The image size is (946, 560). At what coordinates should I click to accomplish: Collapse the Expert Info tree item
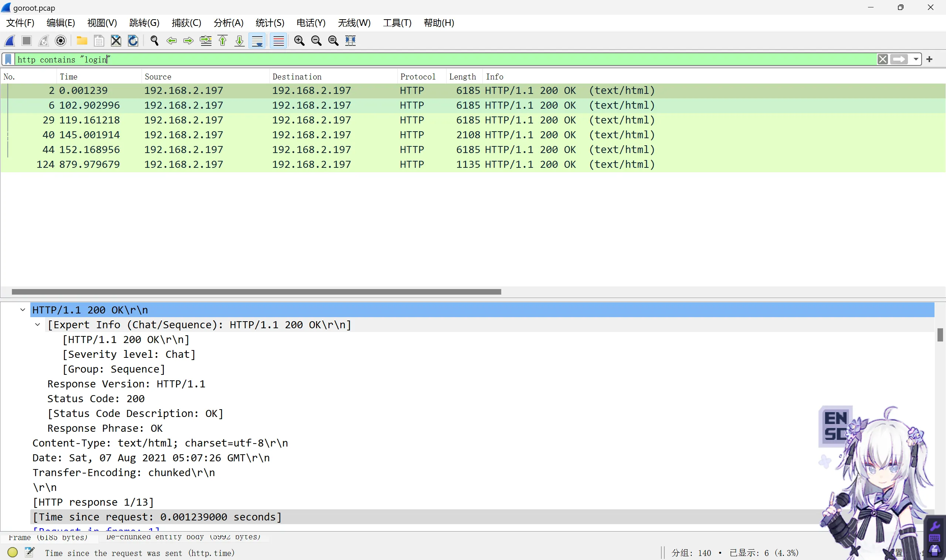click(x=37, y=325)
